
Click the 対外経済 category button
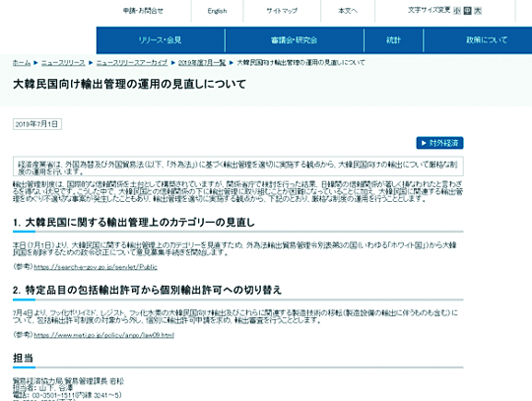pos(439,143)
